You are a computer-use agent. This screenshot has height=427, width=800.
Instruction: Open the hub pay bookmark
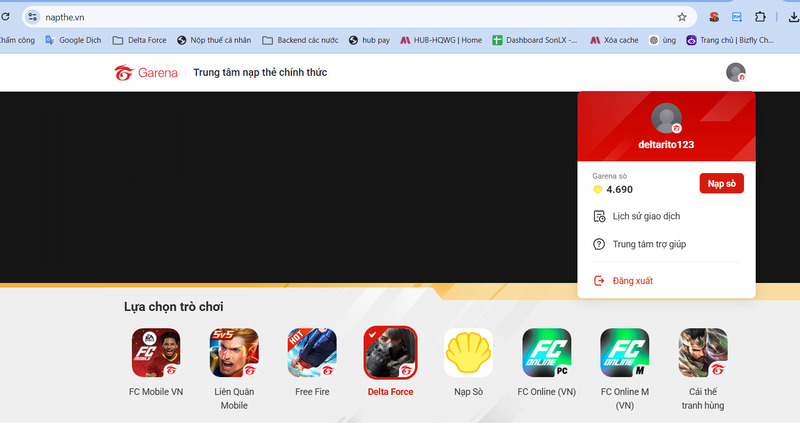pos(369,40)
